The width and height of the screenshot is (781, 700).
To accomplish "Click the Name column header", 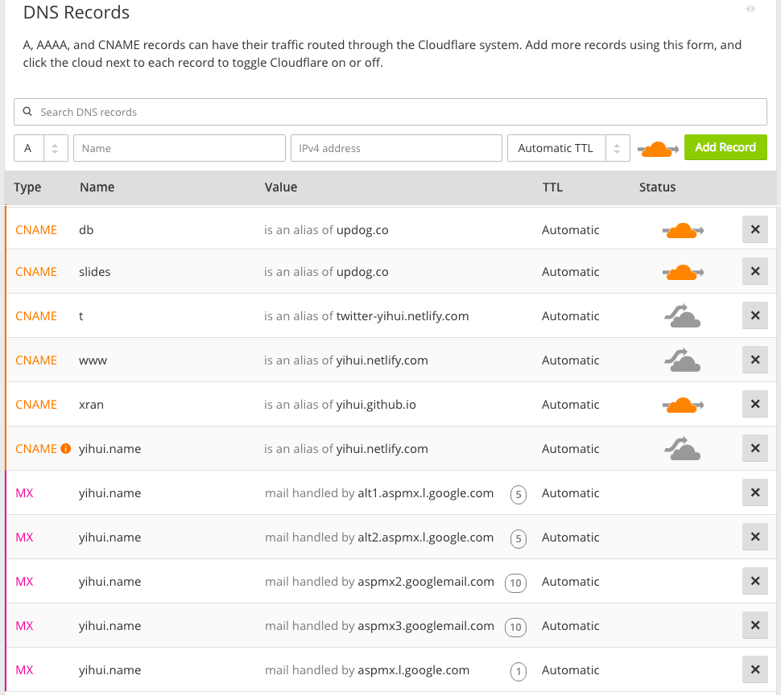I will pyautogui.click(x=97, y=187).
